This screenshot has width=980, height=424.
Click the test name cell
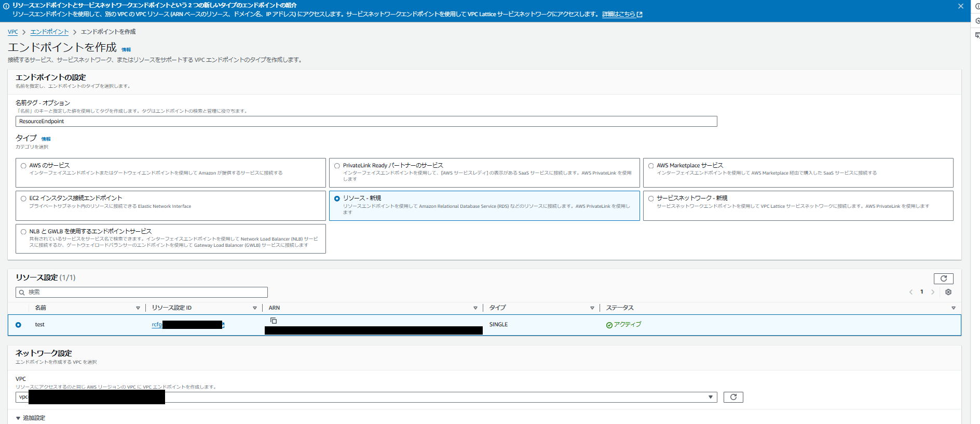pos(39,324)
